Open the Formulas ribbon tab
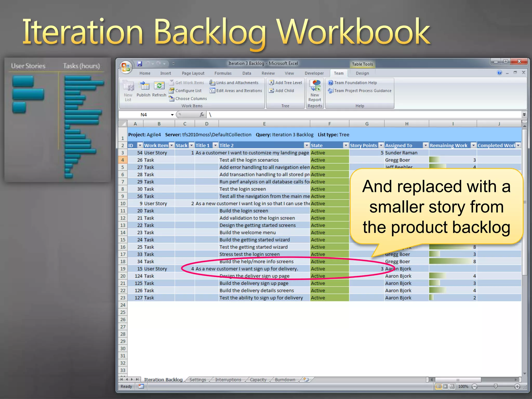Screen dimensions: 532x399 [x=223, y=73]
